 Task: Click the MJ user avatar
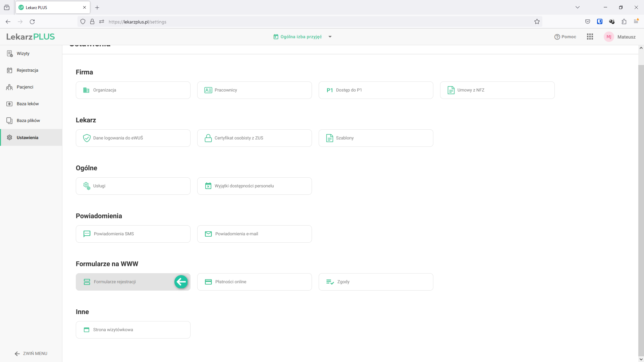pos(609,37)
